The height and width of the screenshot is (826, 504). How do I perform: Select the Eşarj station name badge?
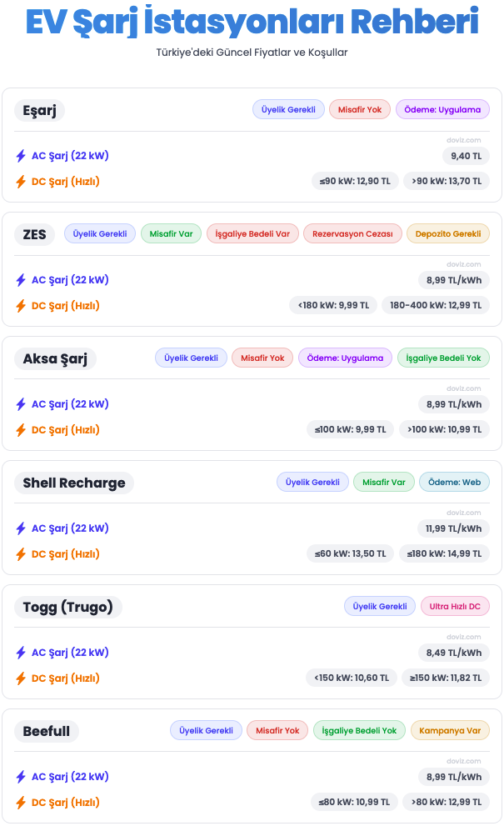(x=39, y=110)
